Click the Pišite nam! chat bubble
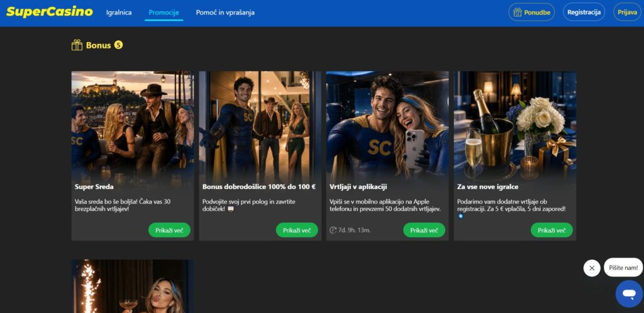 tap(623, 268)
